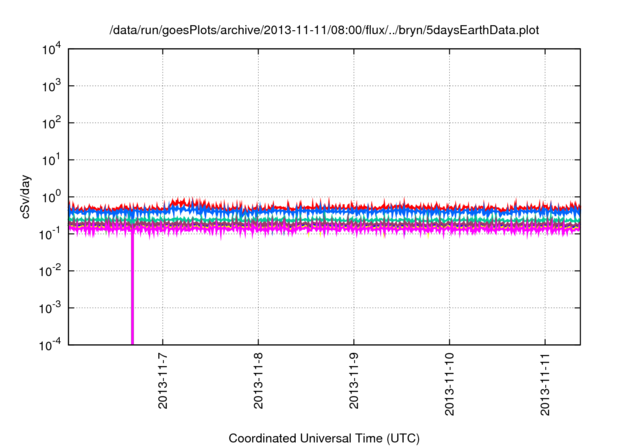Click the Coordinated Universal Time axis label
640x448 pixels.
coord(324,438)
